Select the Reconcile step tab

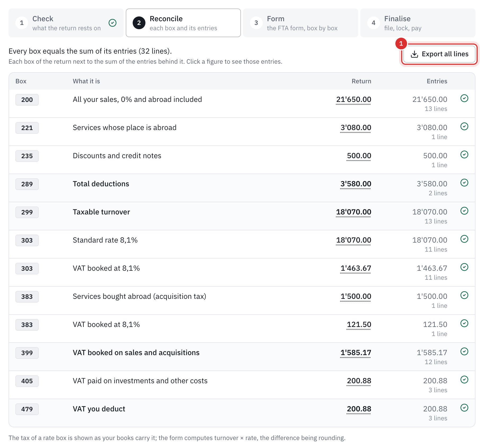[183, 23]
